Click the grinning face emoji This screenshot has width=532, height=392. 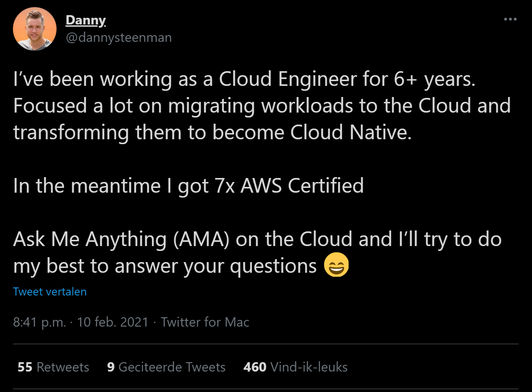coord(337,266)
